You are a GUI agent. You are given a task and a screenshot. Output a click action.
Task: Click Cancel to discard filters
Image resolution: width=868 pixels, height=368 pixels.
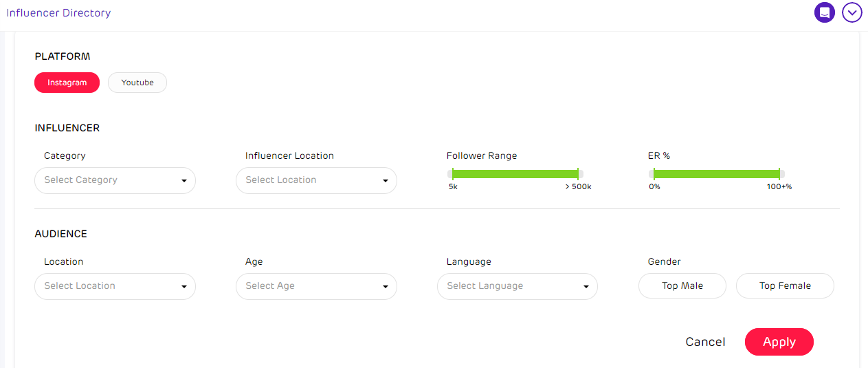click(705, 342)
